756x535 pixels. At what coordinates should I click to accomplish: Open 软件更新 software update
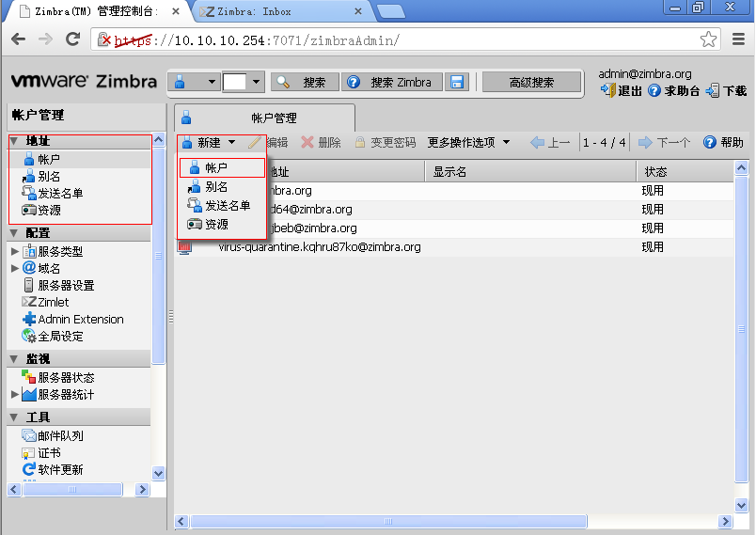[53, 469]
